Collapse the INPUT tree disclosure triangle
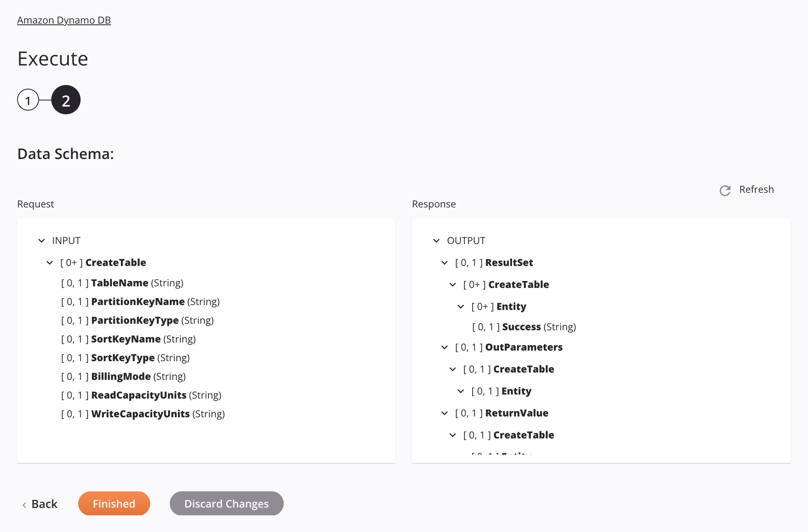The width and height of the screenshot is (808, 532). [x=41, y=240]
